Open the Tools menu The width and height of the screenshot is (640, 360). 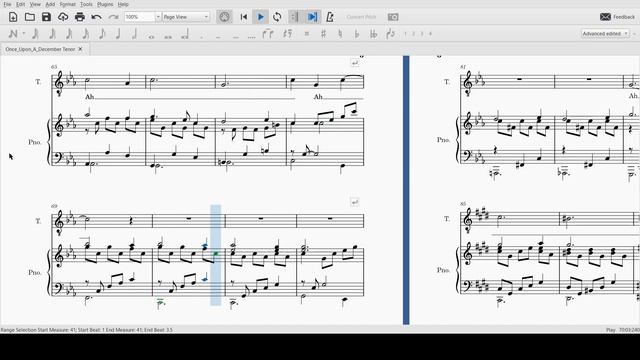tap(86, 4)
